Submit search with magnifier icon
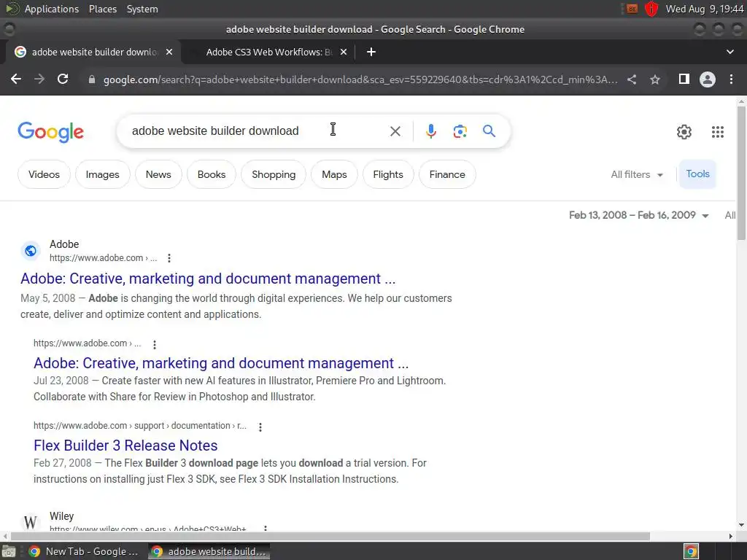The image size is (747, 560). (489, 131)
